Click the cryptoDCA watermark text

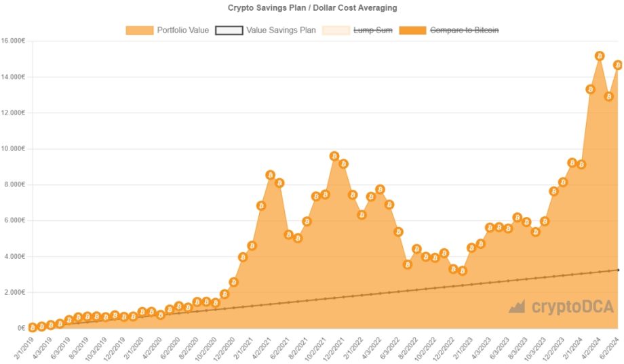(x=572, y=306)
